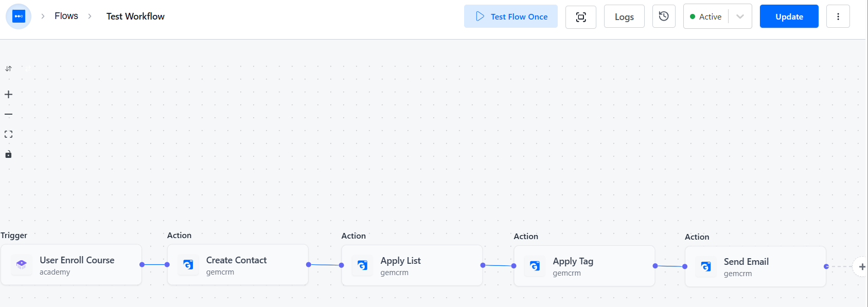Click the Action label above Send Email
Viewport: 868px width, 307px height.
[697, 237]
